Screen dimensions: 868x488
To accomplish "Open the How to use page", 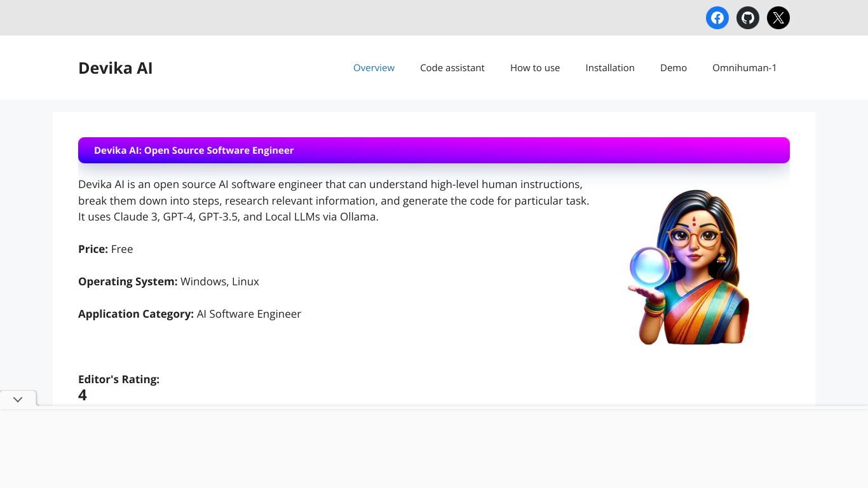I will [535, 68].
